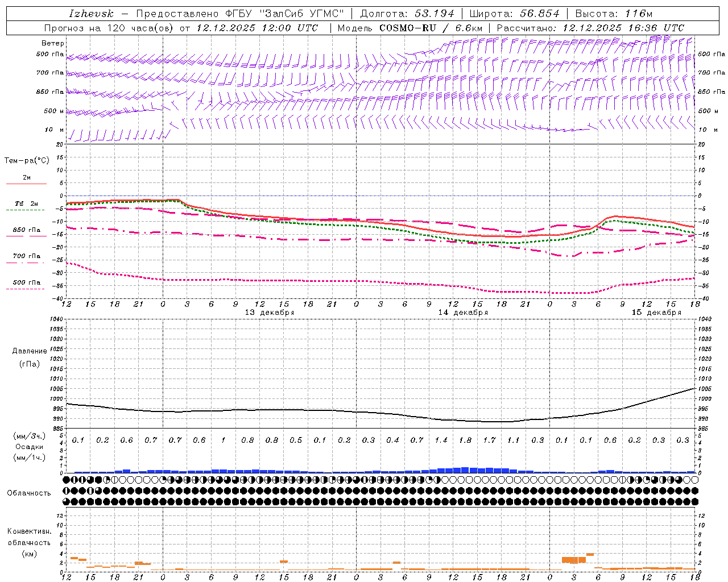
Task: Click the Осадки precipitation label
Action: pyautogui.click(x=30, y=447)
